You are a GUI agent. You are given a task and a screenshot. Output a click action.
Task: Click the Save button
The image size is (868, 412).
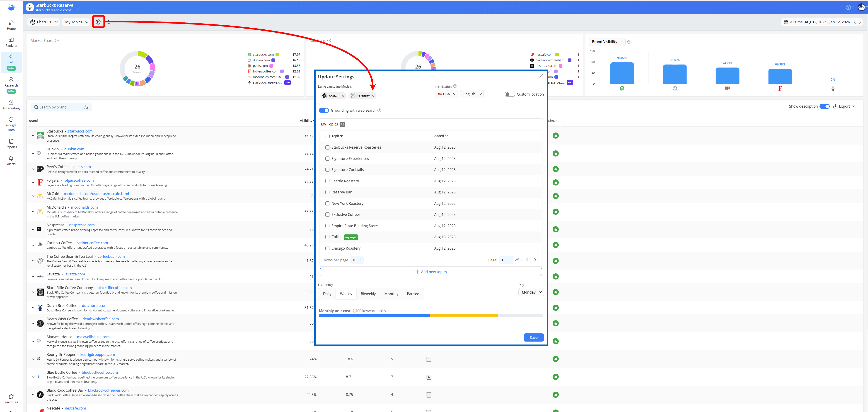coord(533,337)
